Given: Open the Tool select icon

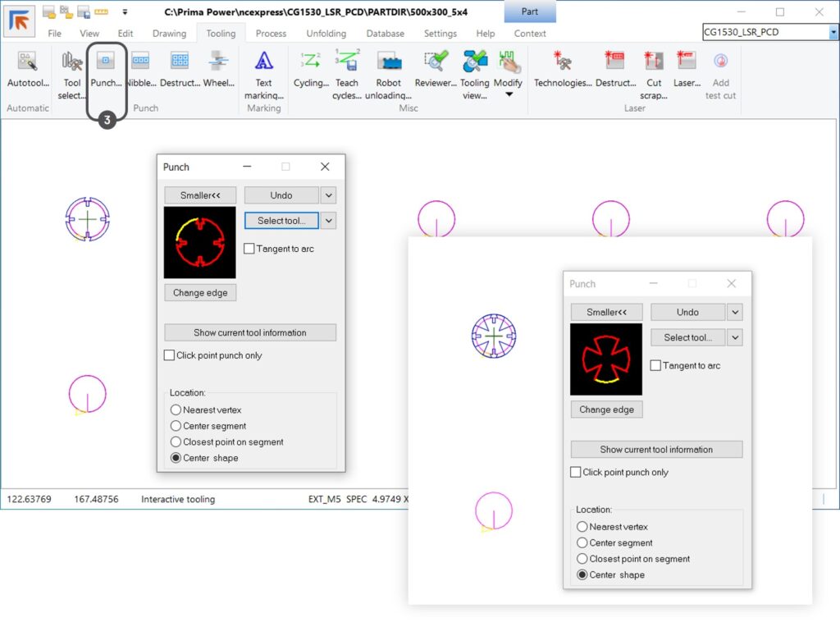Looking at the screenshot, I should (x=72, y=62).
